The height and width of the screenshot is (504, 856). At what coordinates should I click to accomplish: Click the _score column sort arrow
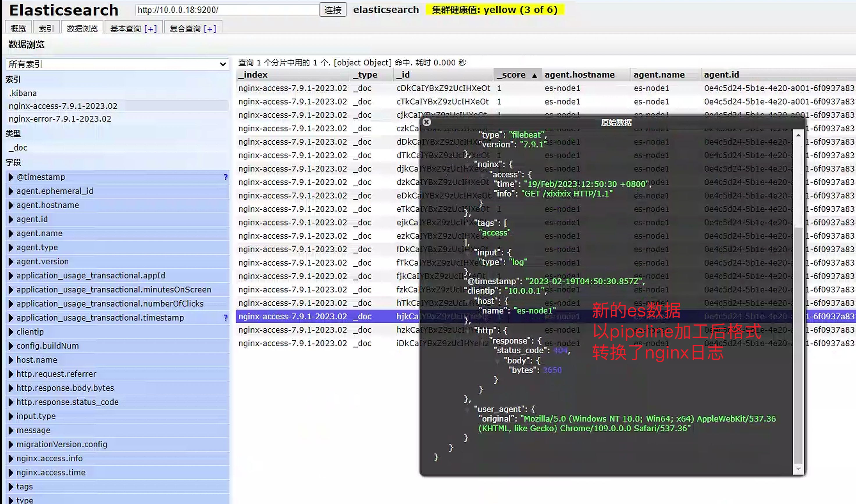[534, 75]
